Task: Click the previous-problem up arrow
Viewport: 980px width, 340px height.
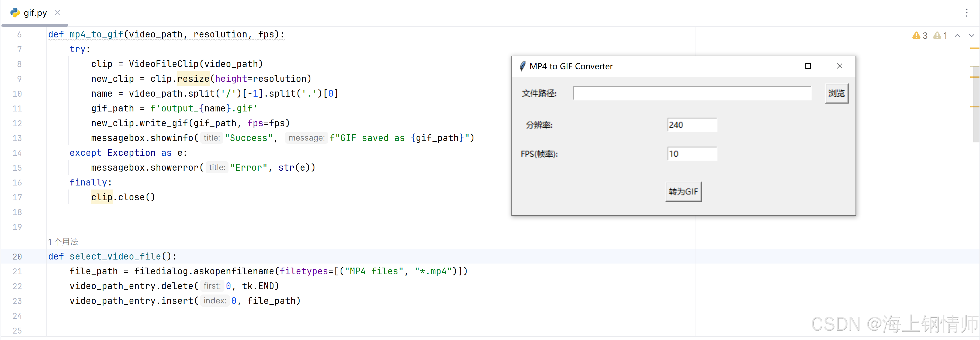Action: tap(958, 35)
